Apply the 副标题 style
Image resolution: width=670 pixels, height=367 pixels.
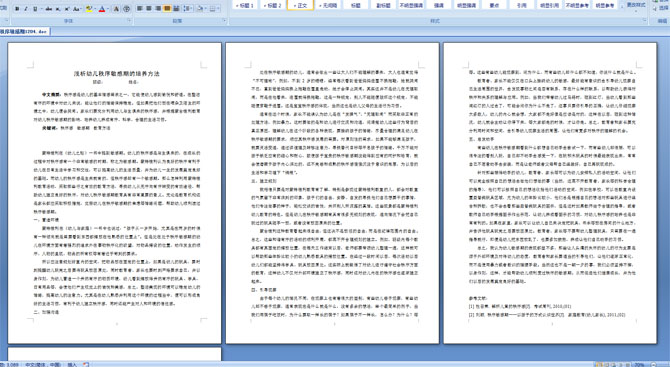383,5
